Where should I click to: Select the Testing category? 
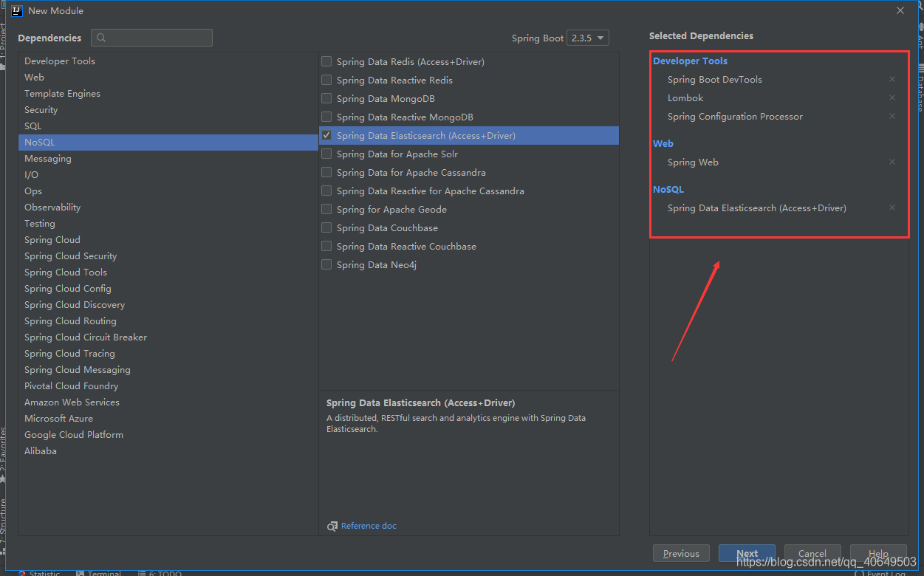click(x=168, y=223)
